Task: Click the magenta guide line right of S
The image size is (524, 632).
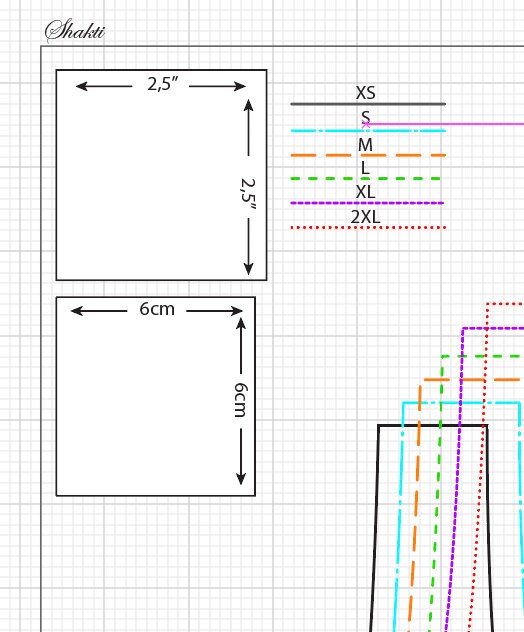Action: [445, 124]
